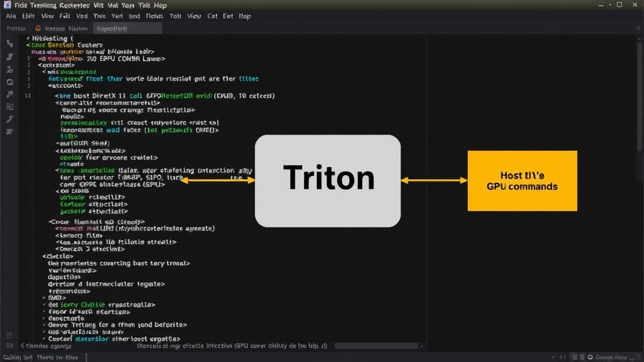Image resolution: width=644 pixels, height=362 pixels.
Task: Click the second status bar text item on left
Action: 57,358
